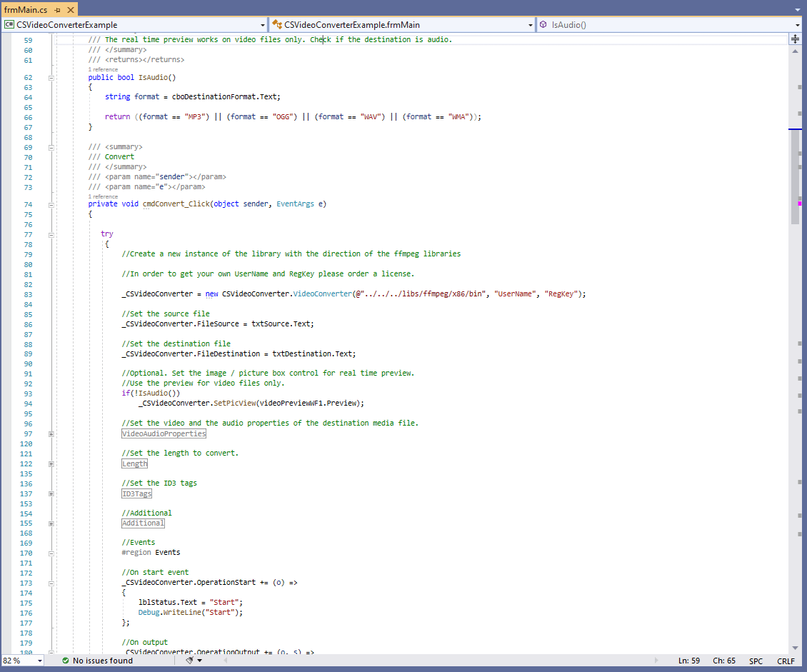Collapse the try block on line 77
This screenshot has width=807, height=672.
tap(51, 235)
